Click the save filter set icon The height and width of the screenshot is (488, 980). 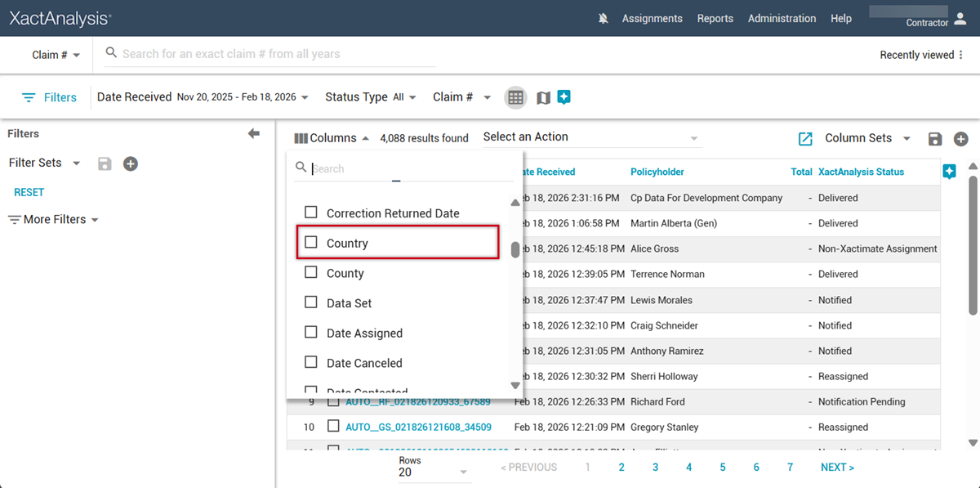pyautogui.click(x=105, y=163)
